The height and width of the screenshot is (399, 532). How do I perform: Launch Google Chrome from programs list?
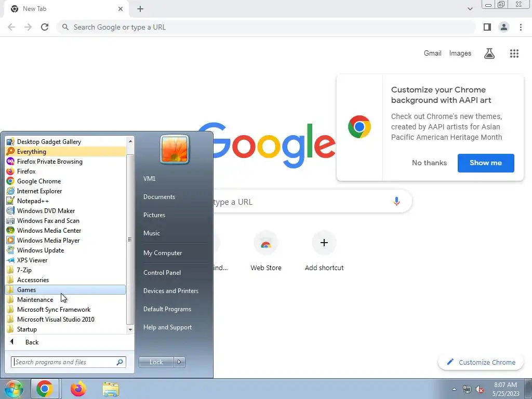[x=66, y=181]
